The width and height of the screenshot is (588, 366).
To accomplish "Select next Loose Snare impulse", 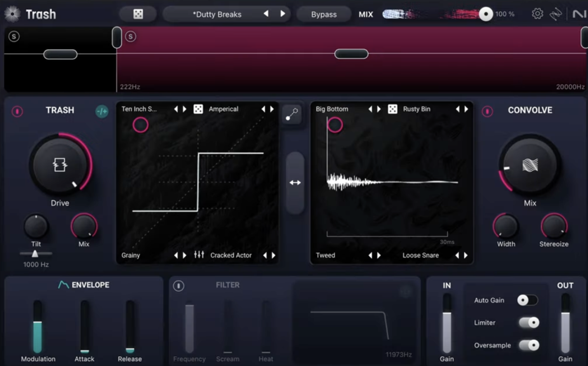I will (466, 255).
